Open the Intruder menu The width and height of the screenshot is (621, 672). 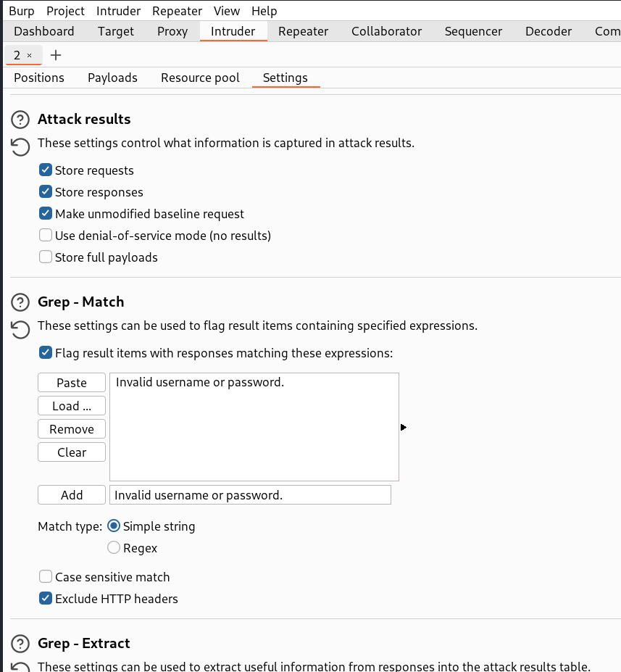(x=118, y=11)
